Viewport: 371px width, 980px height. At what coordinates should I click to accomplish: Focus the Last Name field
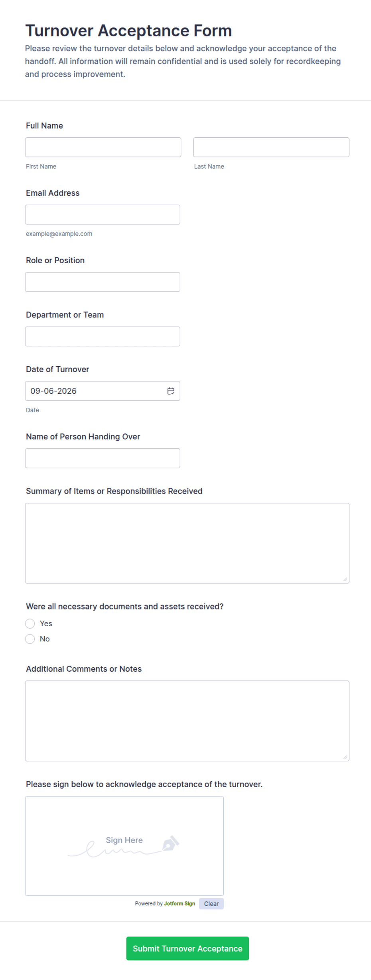271,147
